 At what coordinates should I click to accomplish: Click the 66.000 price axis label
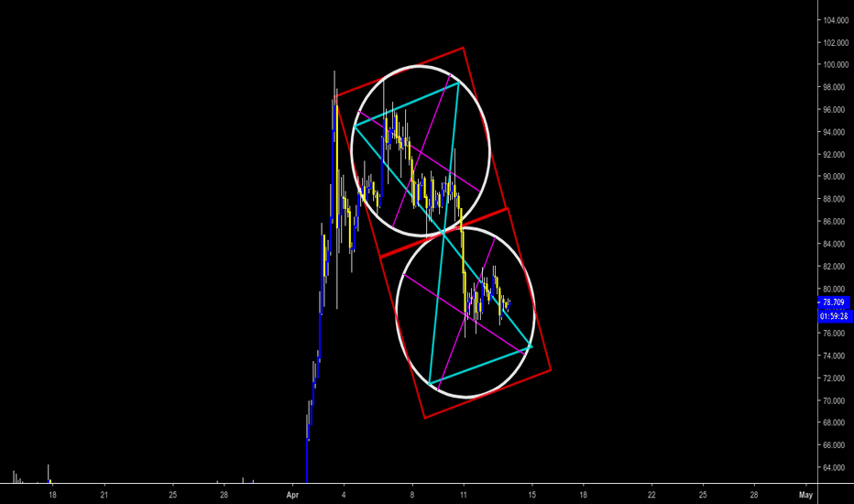836,444
